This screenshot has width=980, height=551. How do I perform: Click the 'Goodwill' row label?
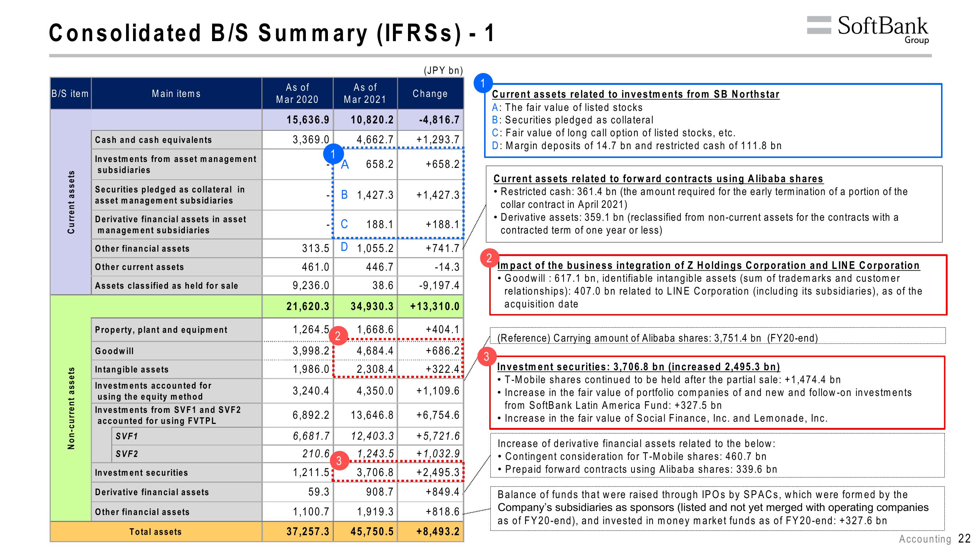pos(114,351)
